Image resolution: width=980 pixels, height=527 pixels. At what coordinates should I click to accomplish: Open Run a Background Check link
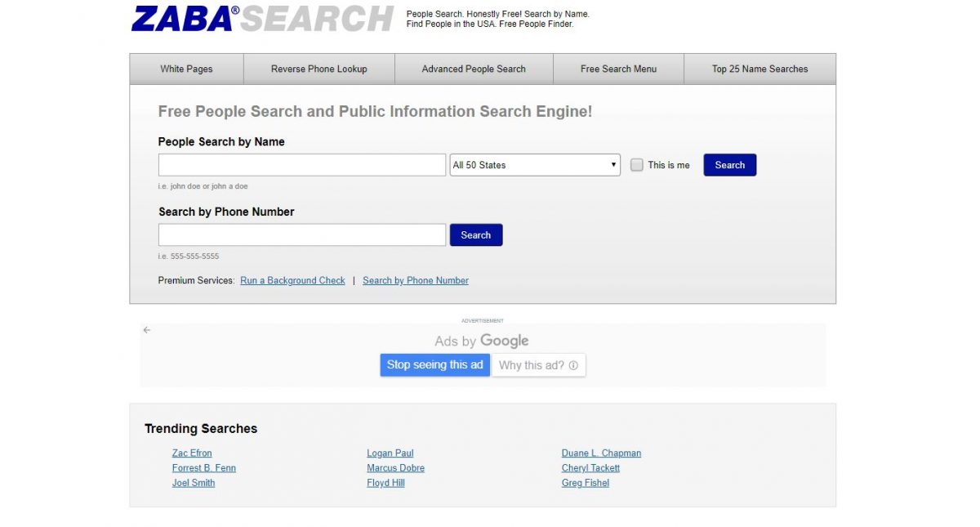click(x=292, y=280)
